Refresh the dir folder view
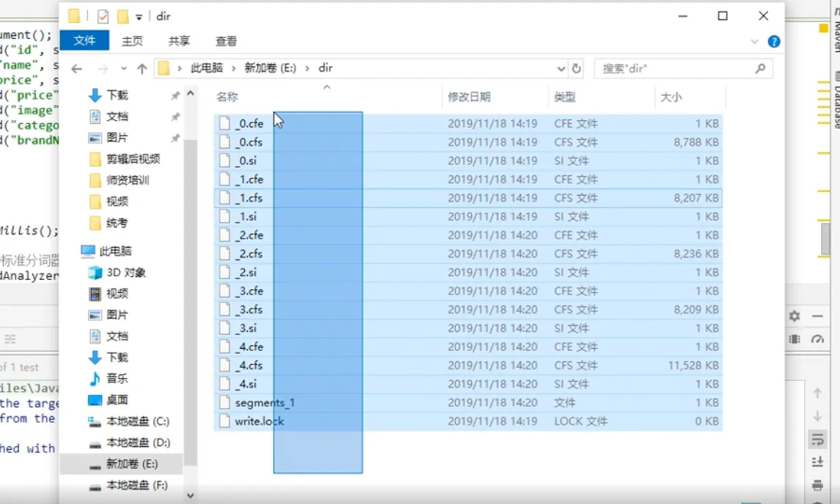The image size is (840, 504). [576, 69]
